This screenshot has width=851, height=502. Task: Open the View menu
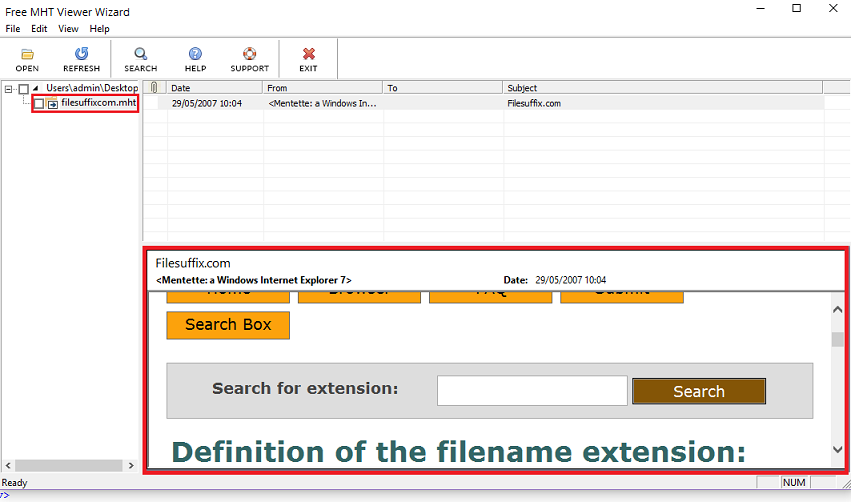[x=68, y=29]
